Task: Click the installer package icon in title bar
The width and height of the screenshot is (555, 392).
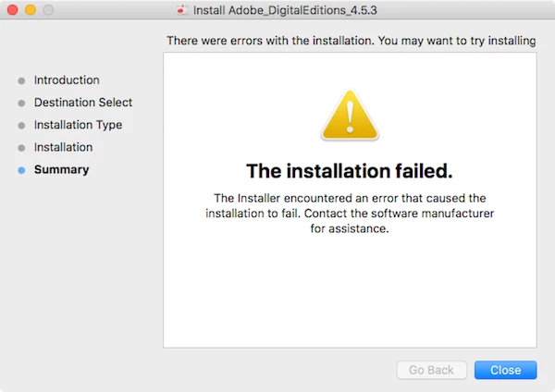Action: (x=182, y=10)
